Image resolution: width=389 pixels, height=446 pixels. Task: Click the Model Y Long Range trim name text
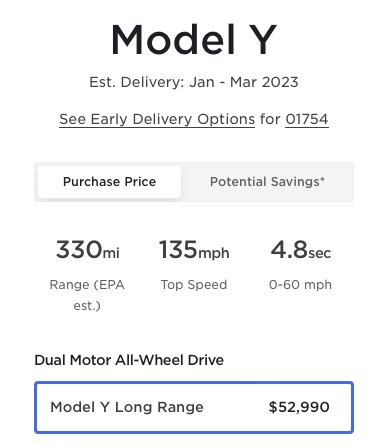coord(127,407)
